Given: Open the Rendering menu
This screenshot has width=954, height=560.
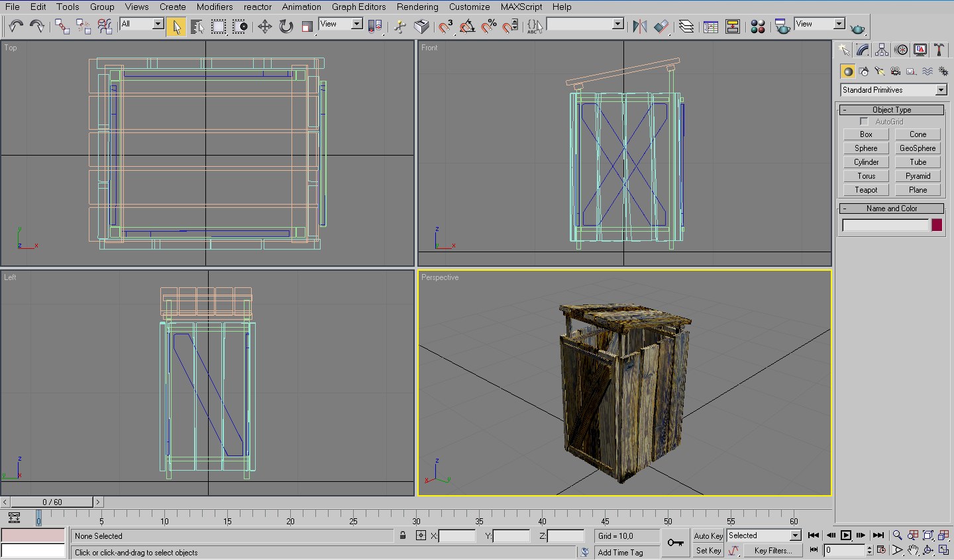Looking at the screenshot, I should [x=417, y=7].
